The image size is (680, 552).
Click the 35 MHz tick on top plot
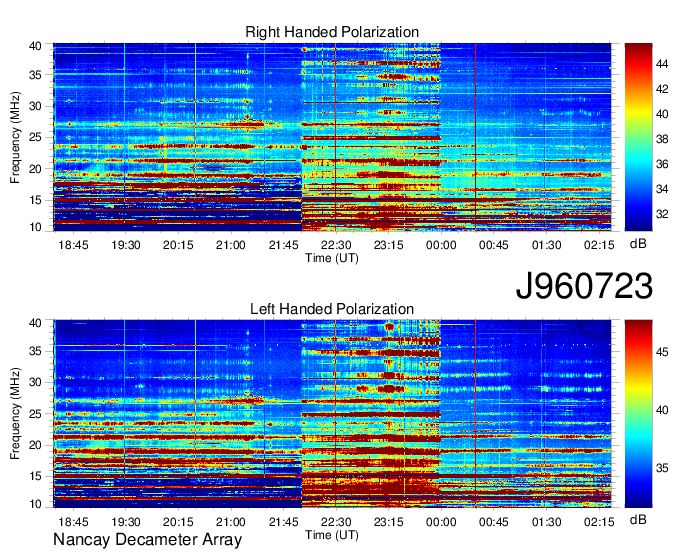pos(35,75)
